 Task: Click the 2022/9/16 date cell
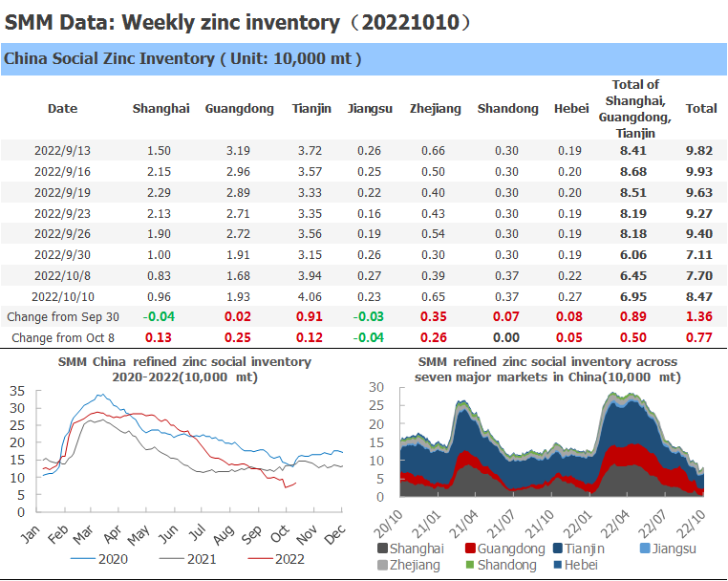coord(63,172)
